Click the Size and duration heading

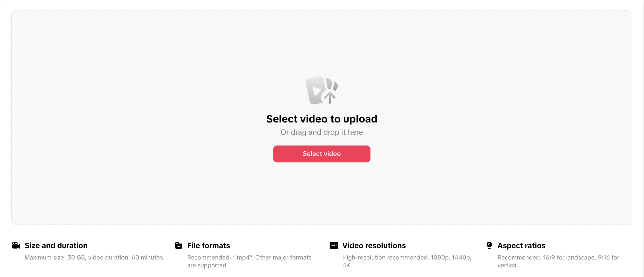click(x=56, y=246)
